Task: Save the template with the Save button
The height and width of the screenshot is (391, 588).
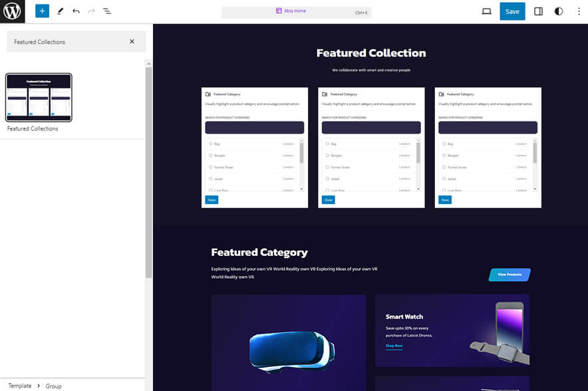Action: (512, 11)
